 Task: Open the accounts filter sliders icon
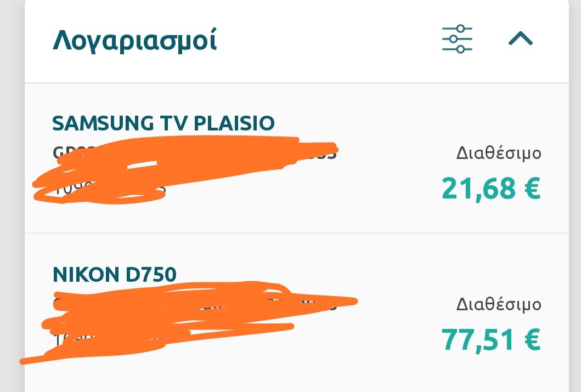coord(457,39)
